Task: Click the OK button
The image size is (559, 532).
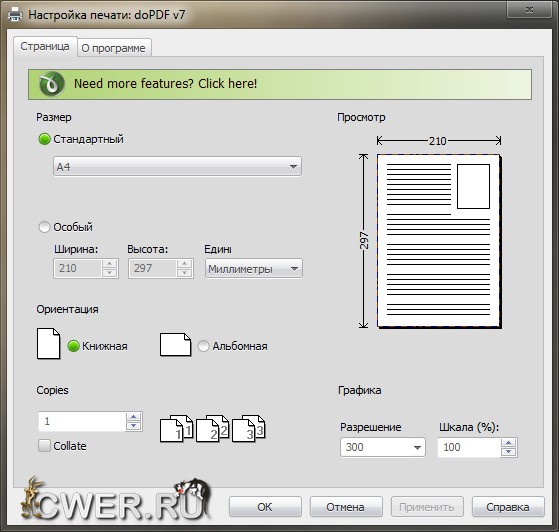Action: pos(265,507)
